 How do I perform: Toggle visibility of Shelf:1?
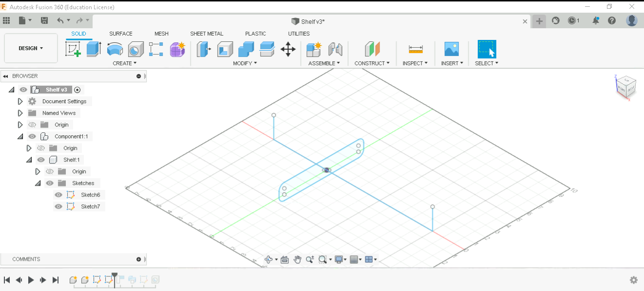coord(41,160)
